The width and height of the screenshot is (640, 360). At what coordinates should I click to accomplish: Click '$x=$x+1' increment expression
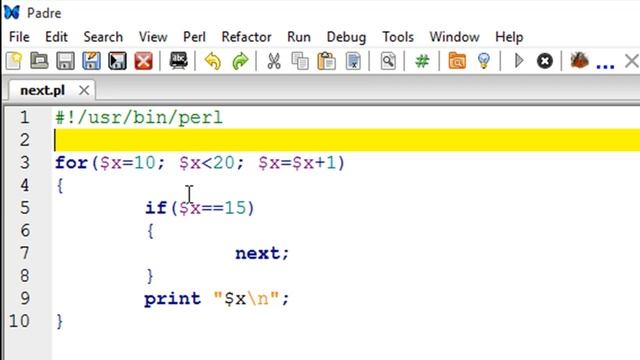[x=298, y=163]
